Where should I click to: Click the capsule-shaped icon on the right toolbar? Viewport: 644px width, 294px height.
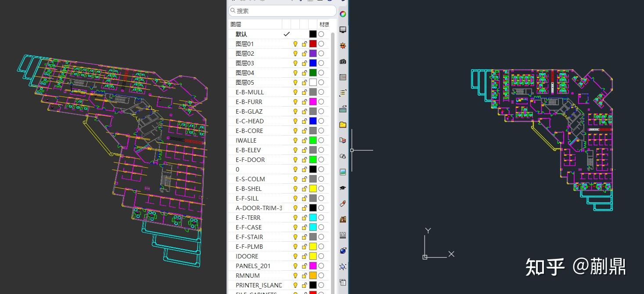342,203
